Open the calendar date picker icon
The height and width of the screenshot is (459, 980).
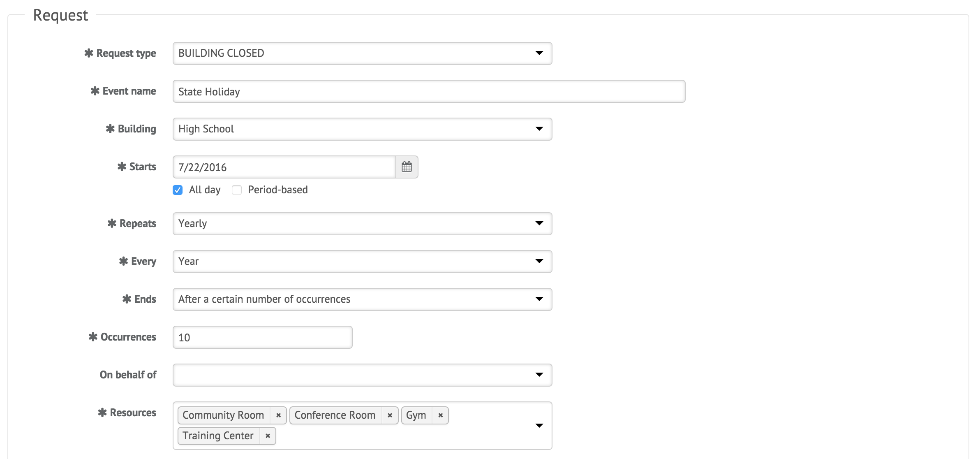pos(407,167)
